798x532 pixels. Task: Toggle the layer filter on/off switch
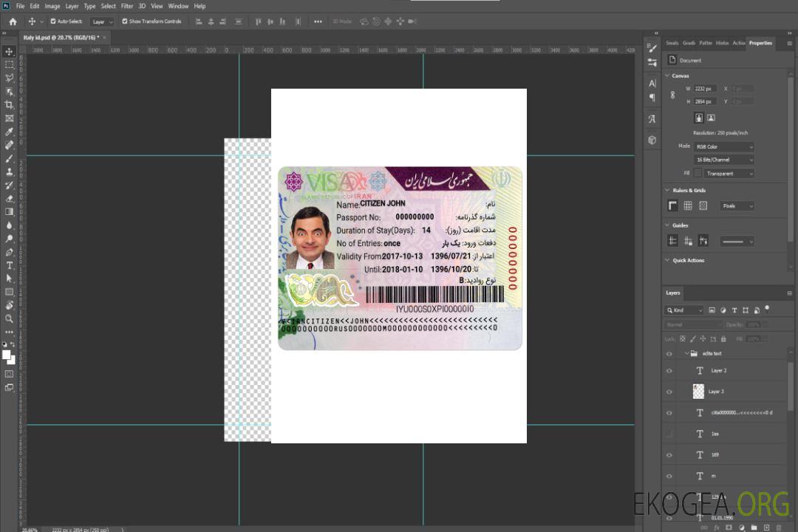pos(767,309)
